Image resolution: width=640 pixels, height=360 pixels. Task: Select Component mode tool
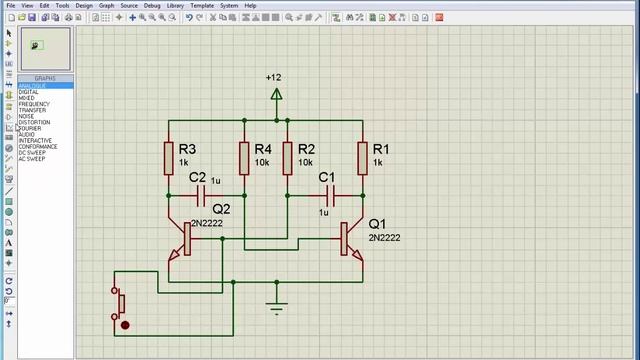click(9, 43)
